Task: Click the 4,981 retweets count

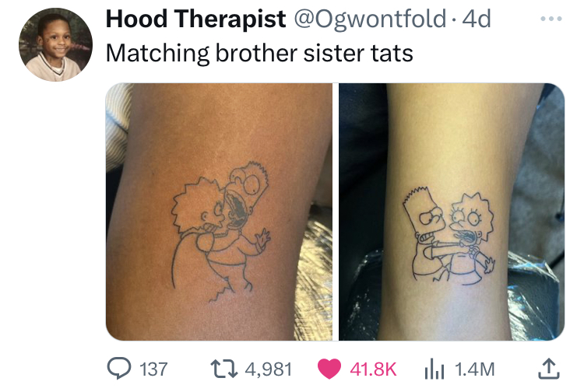Action: coord(269,369)
